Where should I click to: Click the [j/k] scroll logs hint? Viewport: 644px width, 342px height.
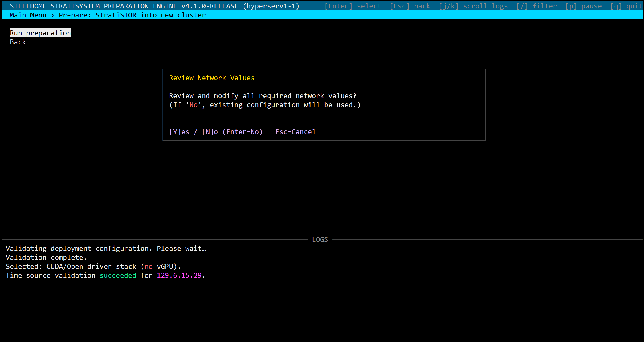coord(473,6)
